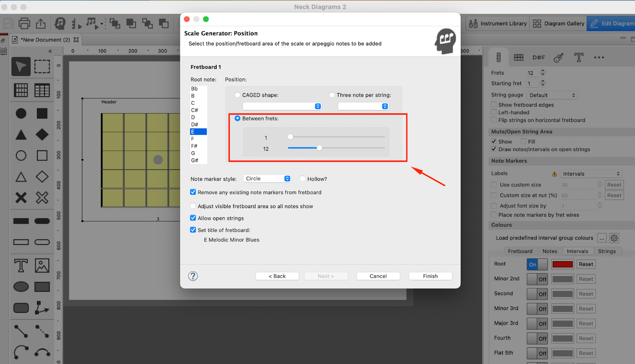Select the filled ellipse shape tool

[x=21, y=287]
